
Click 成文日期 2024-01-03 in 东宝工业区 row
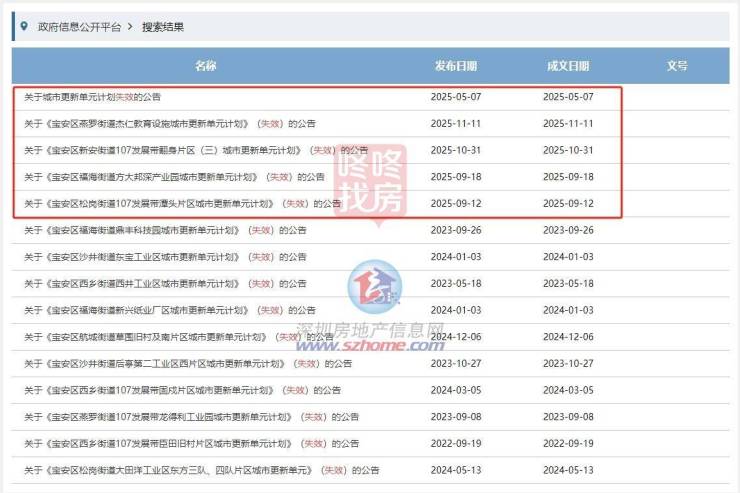coord(568,257)
